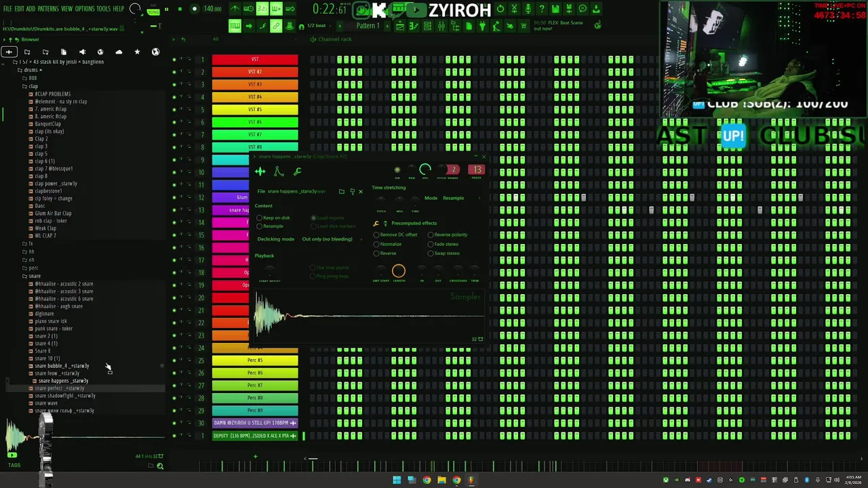This screenshot has width=868, height=488.
Task: Click the render/export download icon
Action: [596, 9]
